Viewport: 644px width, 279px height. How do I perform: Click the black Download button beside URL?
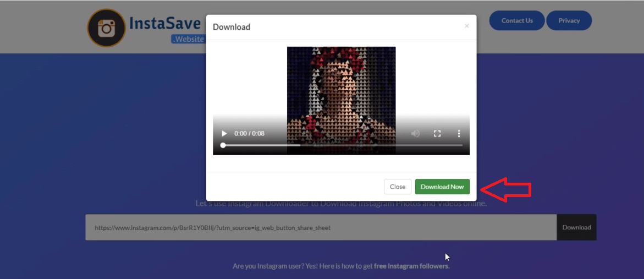(x=577, y=227)
